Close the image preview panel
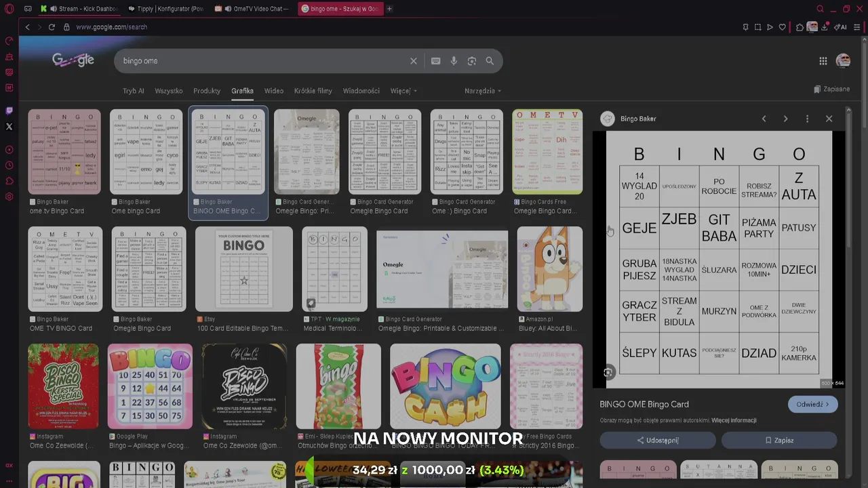Image resolution: width=868 pixels, height=488 pixels. 829,119
